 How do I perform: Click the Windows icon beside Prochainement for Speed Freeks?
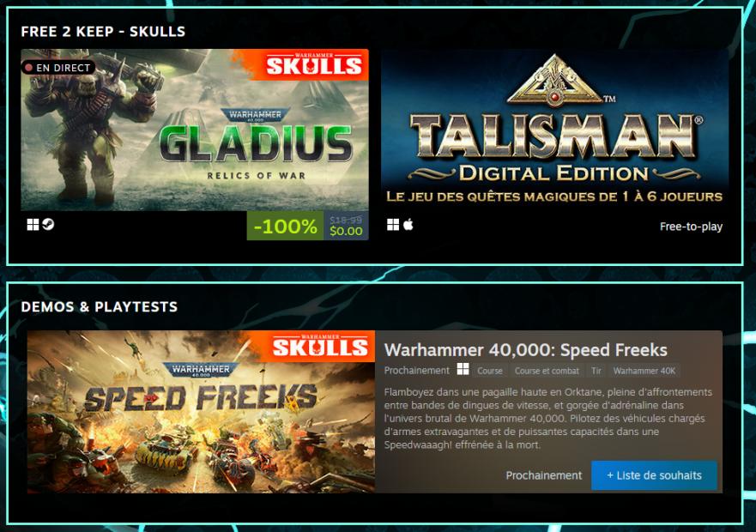tap(463, 370)
